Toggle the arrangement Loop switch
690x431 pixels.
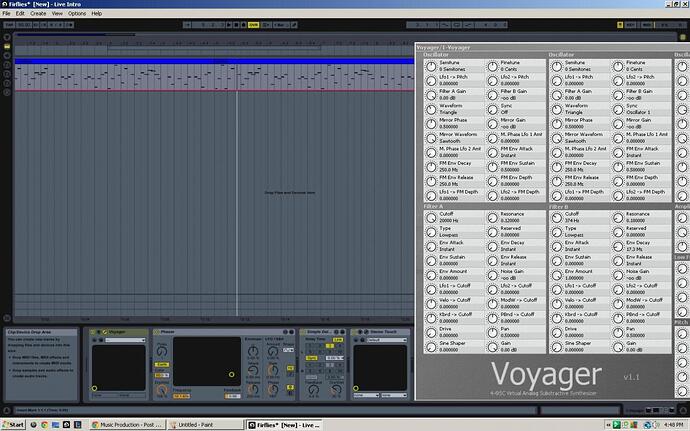click(x=457, y=25)
